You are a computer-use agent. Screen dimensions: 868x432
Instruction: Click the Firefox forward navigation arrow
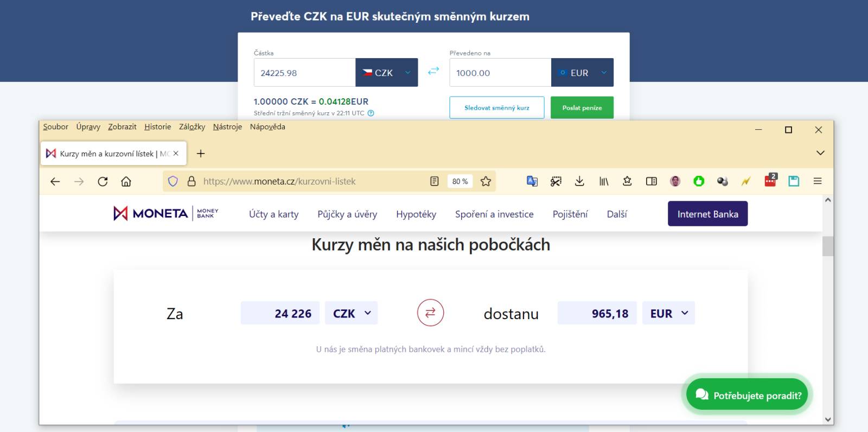(x=79, y=181)
